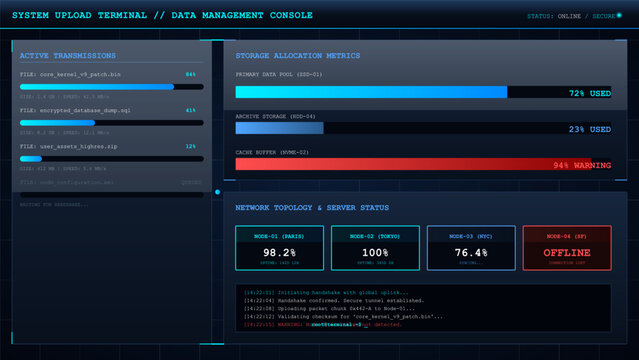
Task: Click the "94% WARNING" label
Action: [x=582, y=165]
